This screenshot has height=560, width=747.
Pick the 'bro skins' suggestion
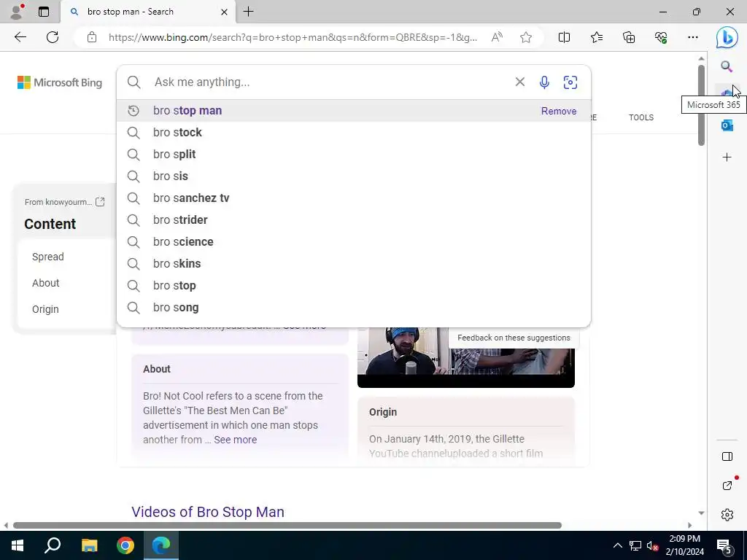(354, 264)
